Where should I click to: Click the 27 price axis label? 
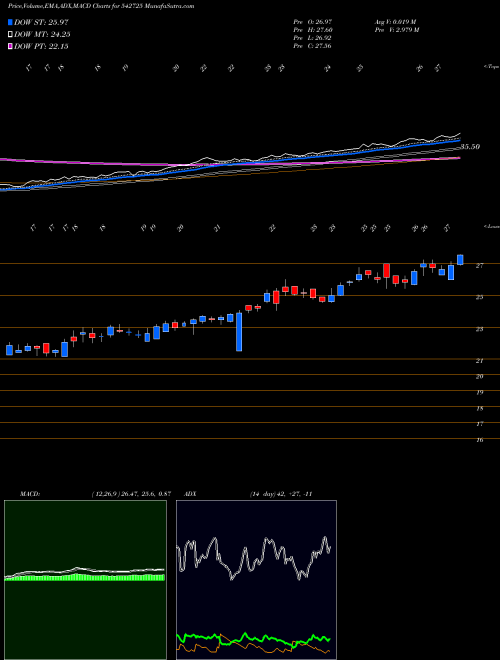(x=479, y=266)
